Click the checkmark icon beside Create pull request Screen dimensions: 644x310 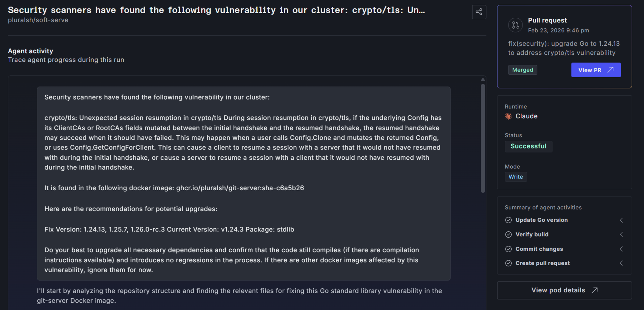pos(508,263)
